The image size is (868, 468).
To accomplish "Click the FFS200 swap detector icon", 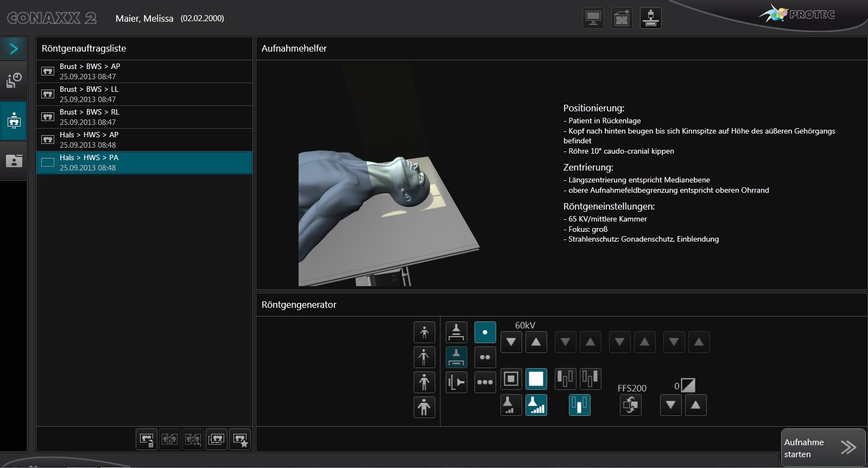I will click(631, 405).
